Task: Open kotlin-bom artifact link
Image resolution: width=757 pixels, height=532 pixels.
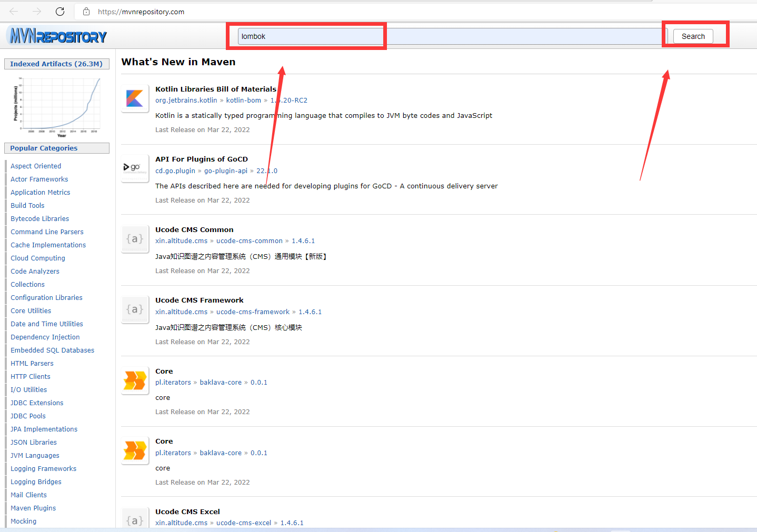Action: pos(244,100)
